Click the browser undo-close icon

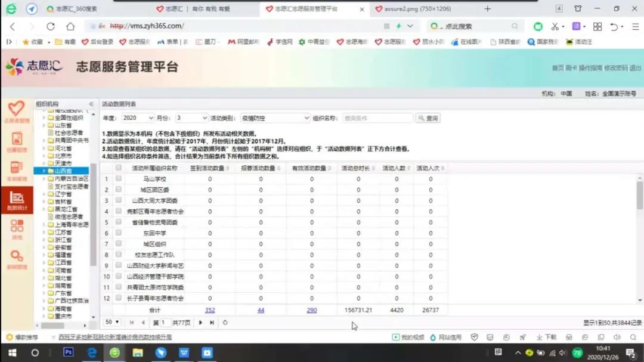coord(614,26)
